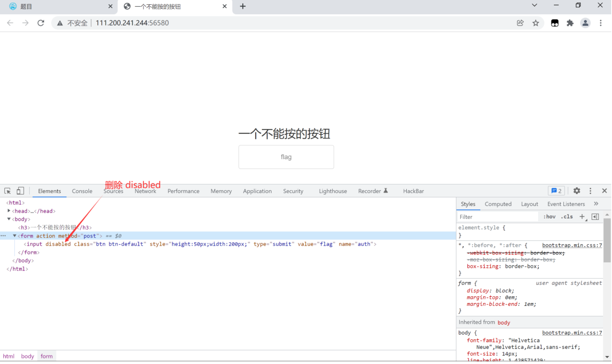Collapse the form element node

15,236
